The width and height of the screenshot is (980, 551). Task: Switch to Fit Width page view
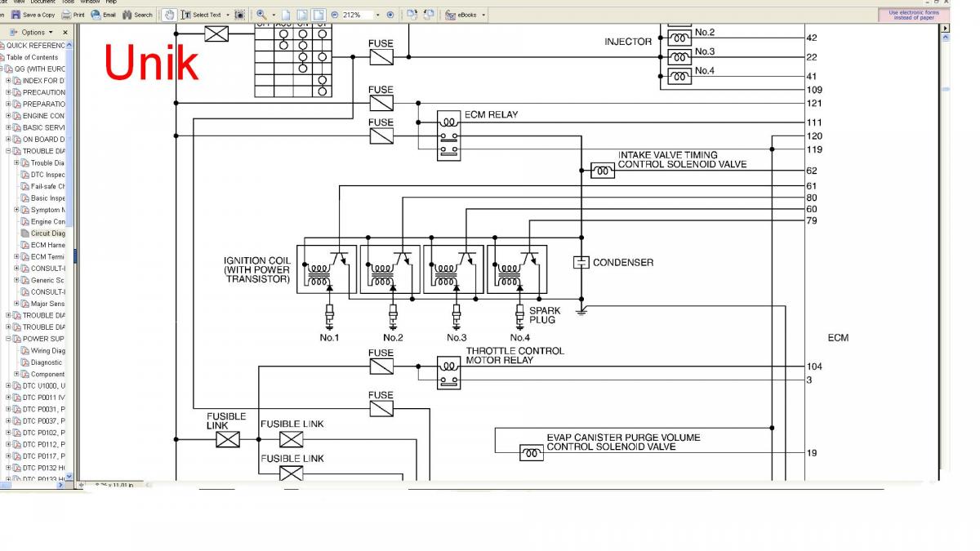[x=318, y=15]
